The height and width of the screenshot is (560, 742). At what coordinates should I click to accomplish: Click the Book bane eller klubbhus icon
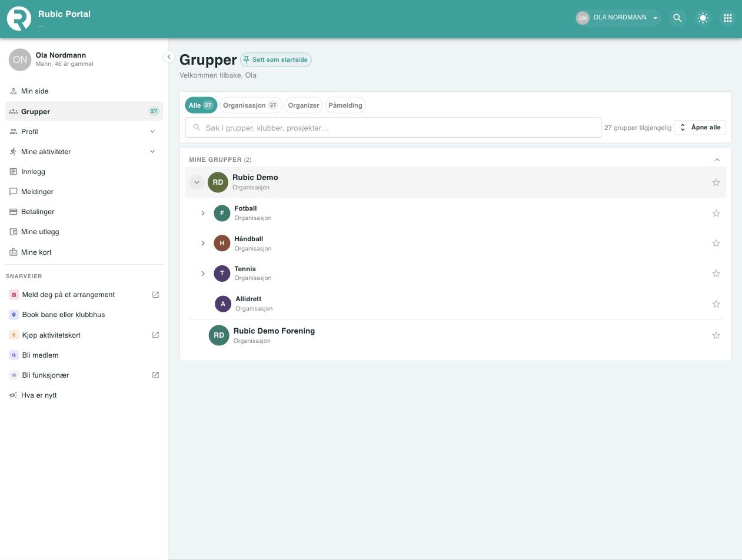[x=14, y=315]
